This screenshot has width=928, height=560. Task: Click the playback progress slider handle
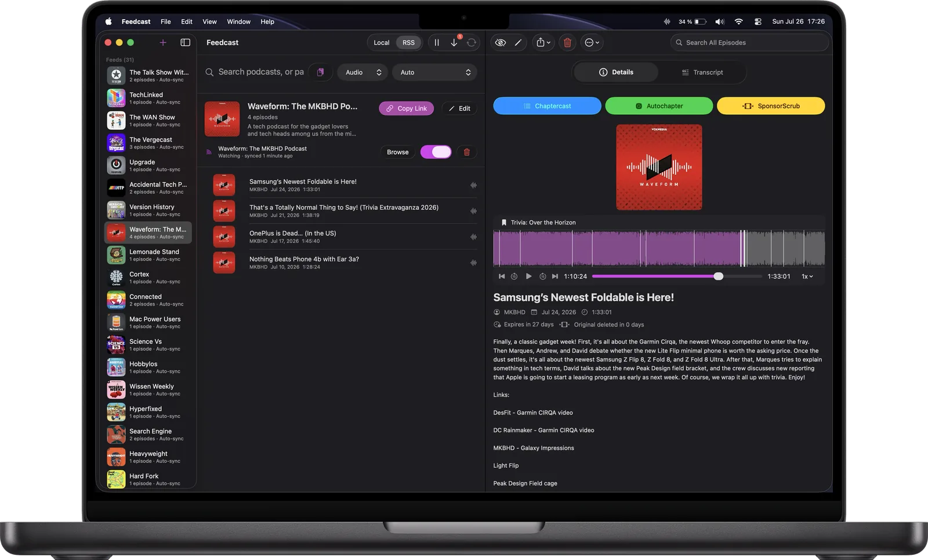coord(719,277)
